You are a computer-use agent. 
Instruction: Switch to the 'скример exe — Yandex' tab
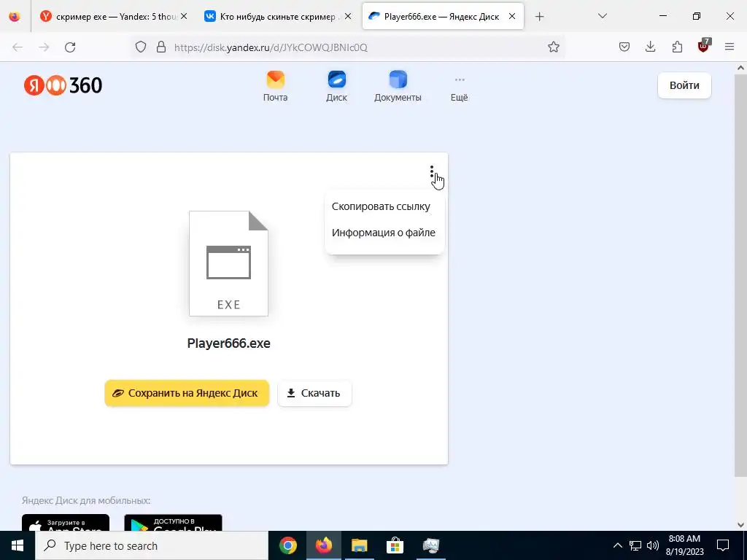pyautogui.click(x=114, y=16)
